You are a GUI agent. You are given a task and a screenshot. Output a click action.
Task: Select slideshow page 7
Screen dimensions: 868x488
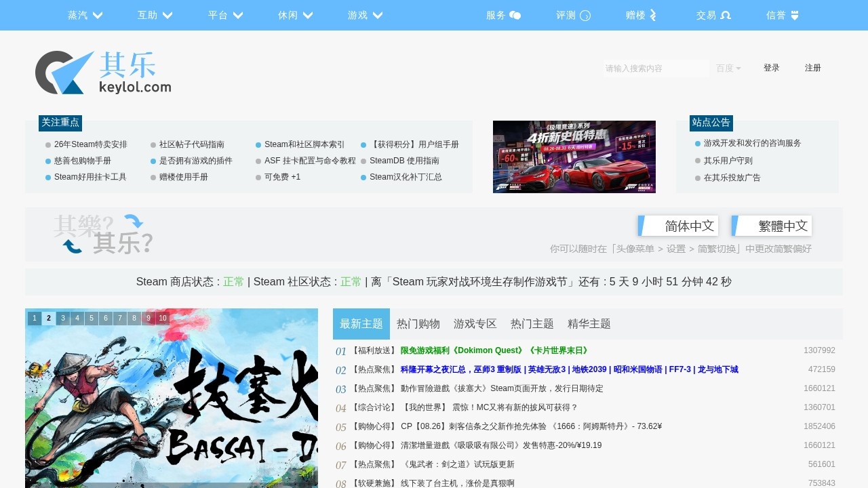pyautogui.click(x=120, y=318)
